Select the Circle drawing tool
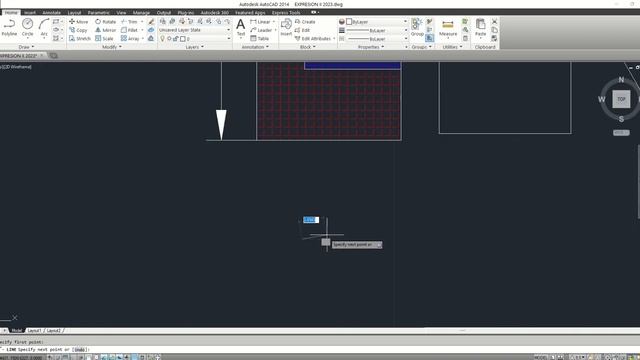 tap(27, 28)
